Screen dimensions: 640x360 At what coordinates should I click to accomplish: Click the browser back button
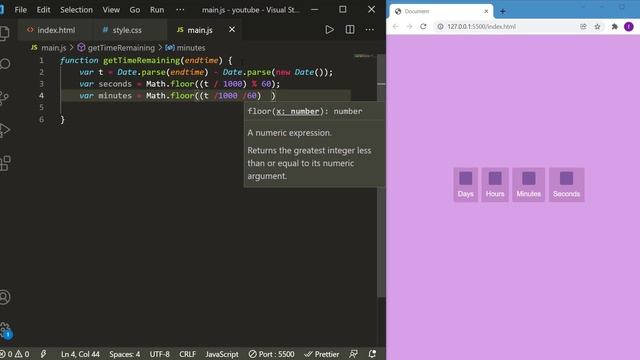[395, 27]
